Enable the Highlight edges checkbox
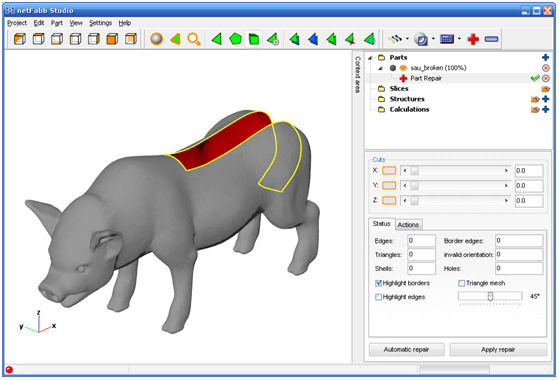Image resolution: width=559 pixels, height=380 pixels. tap(379, 297)
